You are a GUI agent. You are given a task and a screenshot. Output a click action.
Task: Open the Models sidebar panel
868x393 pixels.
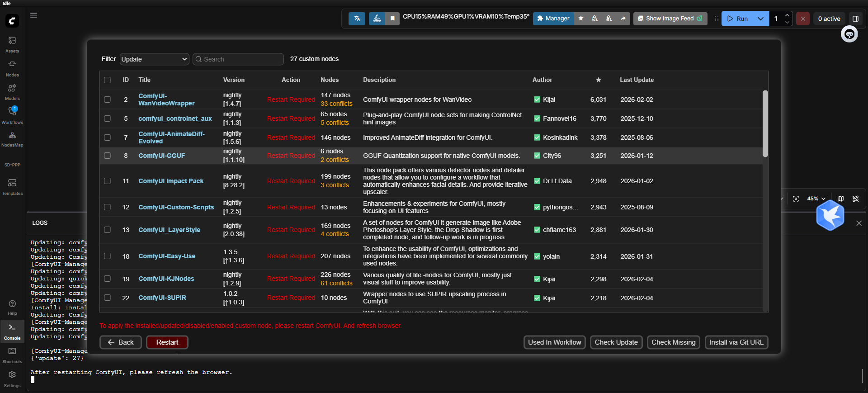(x=12, y=92)
